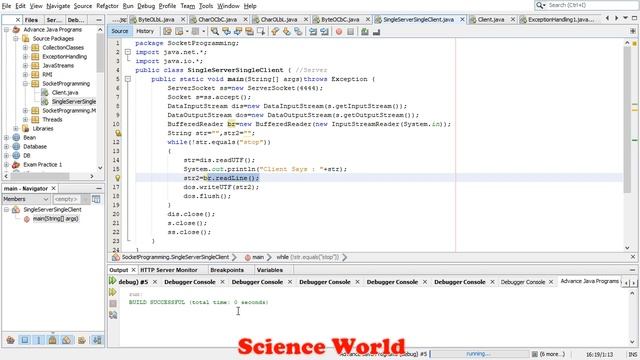
Task: Collapse code fold at line 5
Action: coord(128,79)
